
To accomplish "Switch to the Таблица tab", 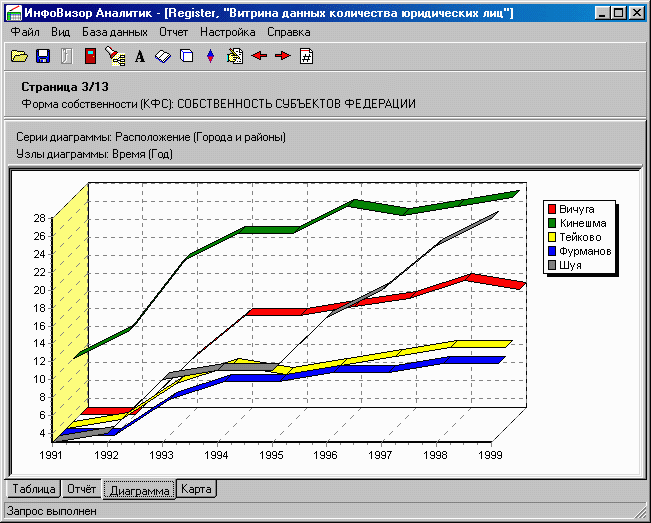I will pyautogui.click(x=34, y=489).
